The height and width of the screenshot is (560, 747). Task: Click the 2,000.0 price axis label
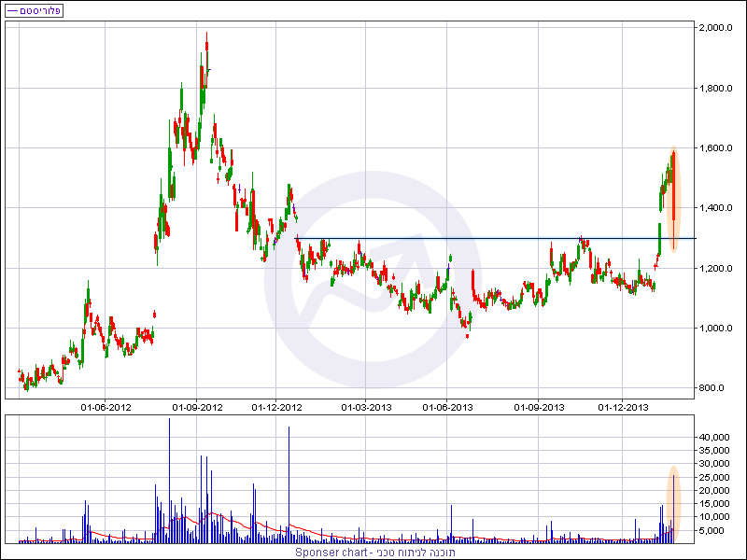point(715,28)
